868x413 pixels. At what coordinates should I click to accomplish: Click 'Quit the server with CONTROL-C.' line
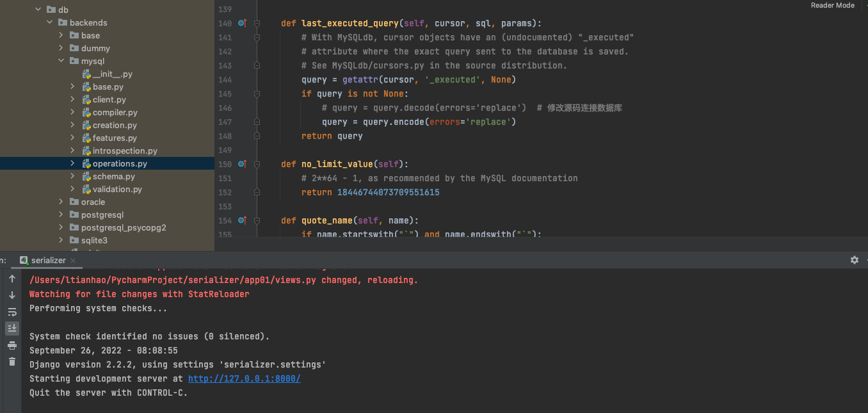(x=109, y=393)
